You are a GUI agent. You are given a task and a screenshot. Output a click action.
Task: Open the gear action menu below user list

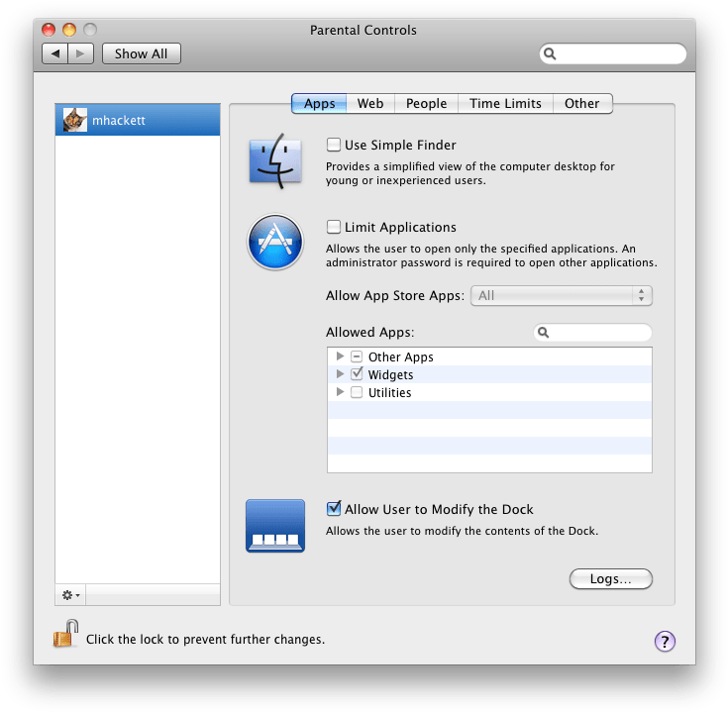(71, 594)
